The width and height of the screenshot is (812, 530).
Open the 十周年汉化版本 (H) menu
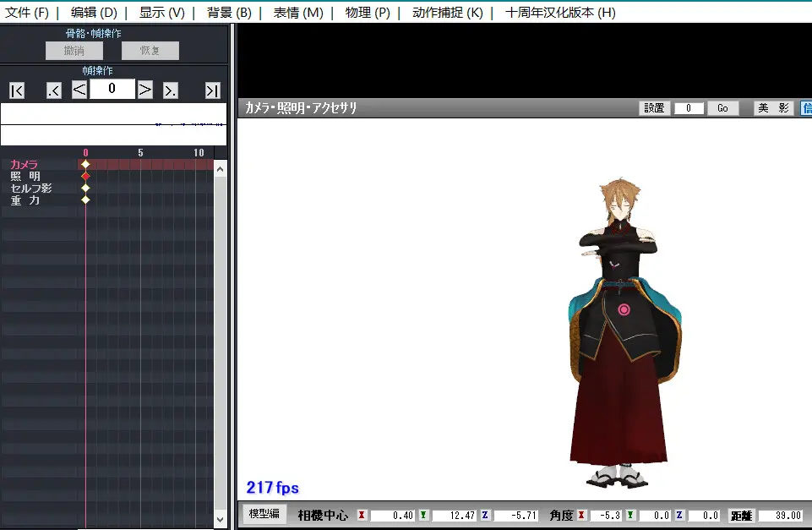(x=560, y=13)
